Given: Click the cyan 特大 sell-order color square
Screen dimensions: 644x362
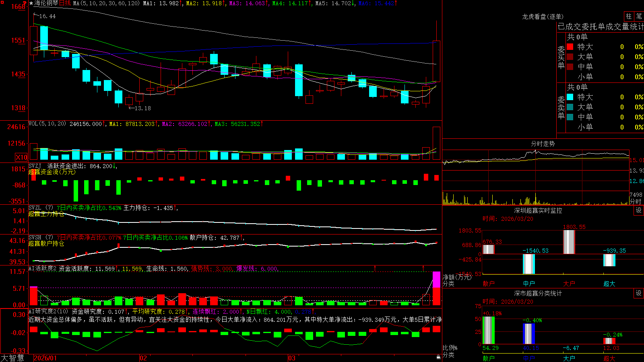Looking at the screenshot, I should (x=570, y=97).
